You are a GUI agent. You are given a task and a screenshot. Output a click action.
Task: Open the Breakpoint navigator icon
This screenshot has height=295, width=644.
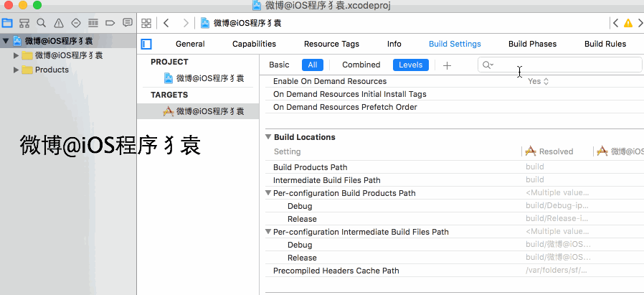point(110,23)
